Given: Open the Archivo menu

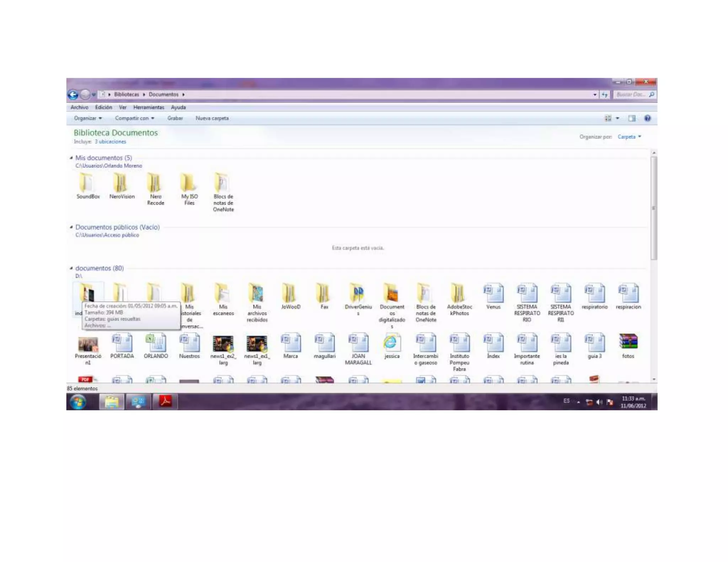Looking at the screenshot, I should tap(79, 107).
